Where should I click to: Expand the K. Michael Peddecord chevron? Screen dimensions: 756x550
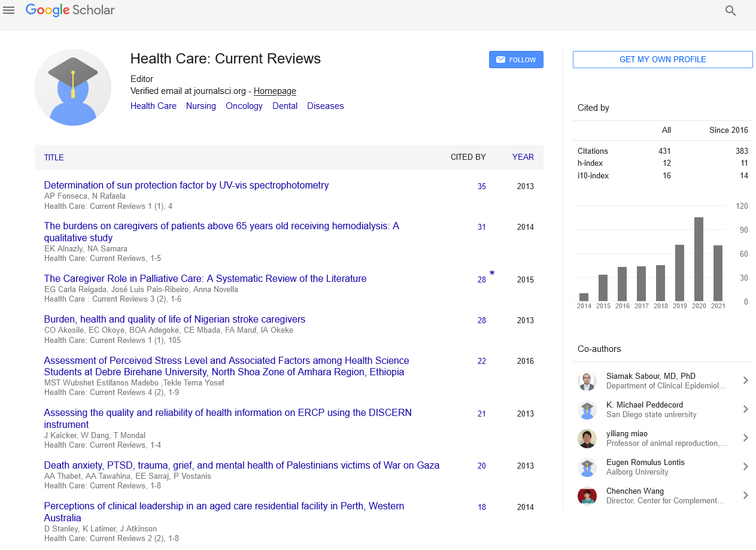745,409
